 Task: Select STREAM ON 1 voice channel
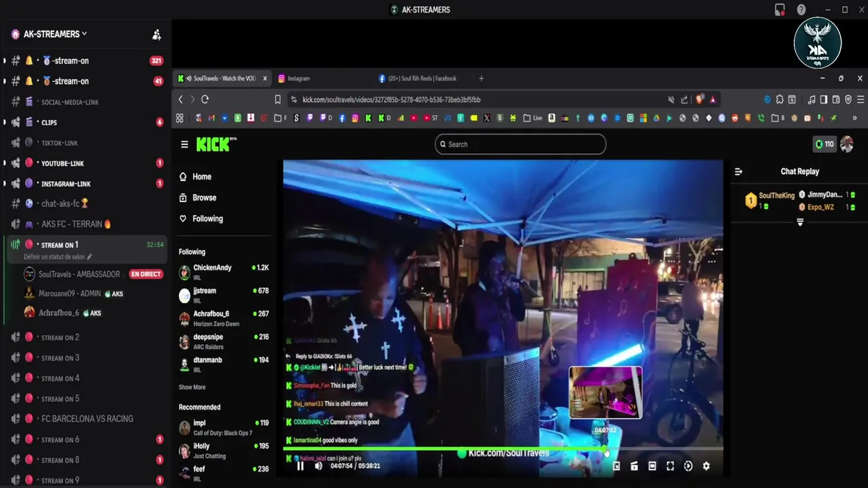pyautogui.click(x=85, y=244)
